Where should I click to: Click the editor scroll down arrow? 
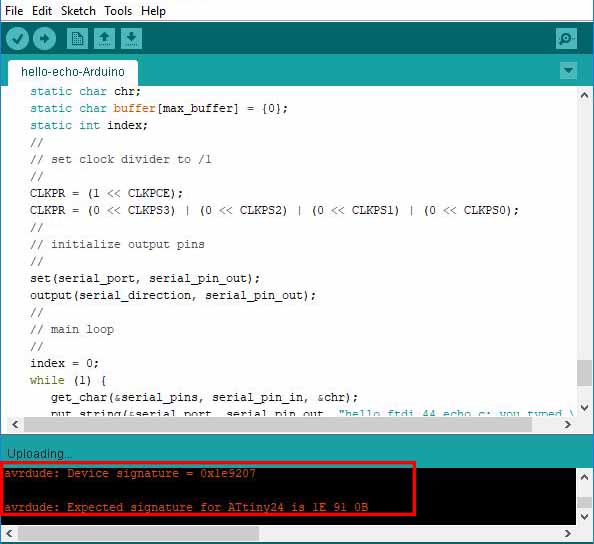[x=584, y=408]
